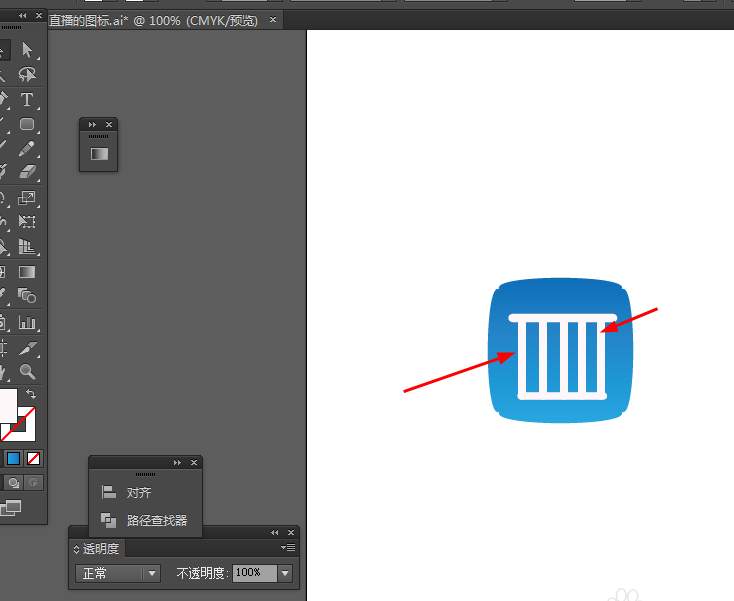734x601 pixels.
Task: Select the Rounded Rectangle tool
Action: (27, 124)
